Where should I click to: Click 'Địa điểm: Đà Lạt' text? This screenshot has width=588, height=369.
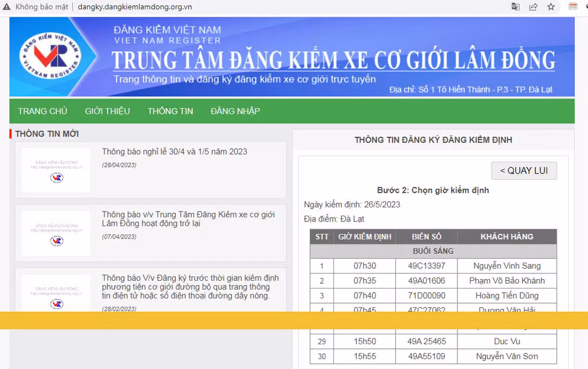(334, 219)
